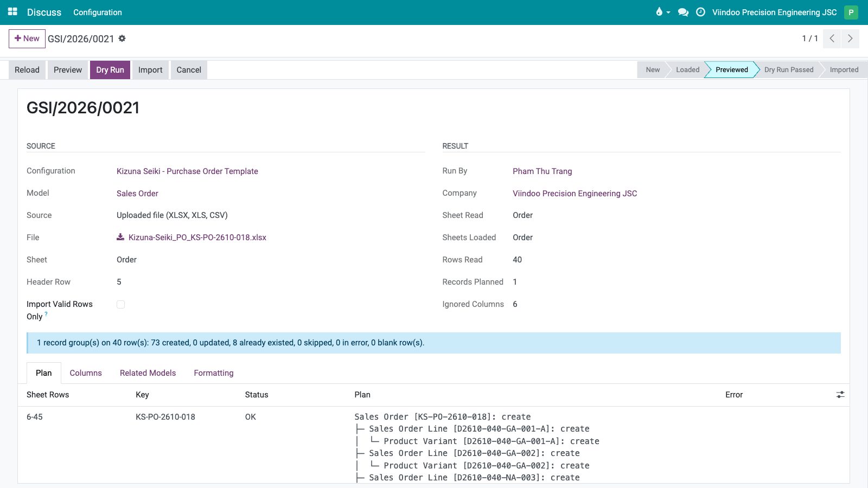The height and width of the screenshot is (488, 868).
Task: Switch to the Columns tab
Action: (x=86, y=373)
